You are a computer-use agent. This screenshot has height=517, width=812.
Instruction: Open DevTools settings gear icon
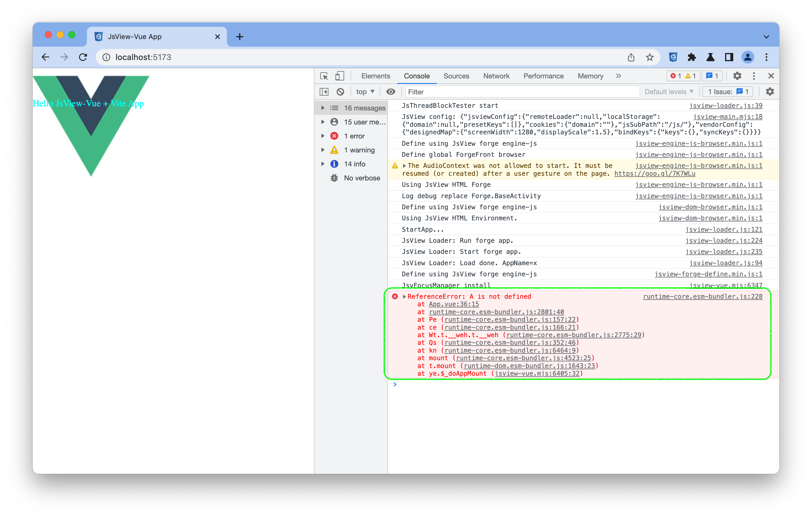click(737, 76)
